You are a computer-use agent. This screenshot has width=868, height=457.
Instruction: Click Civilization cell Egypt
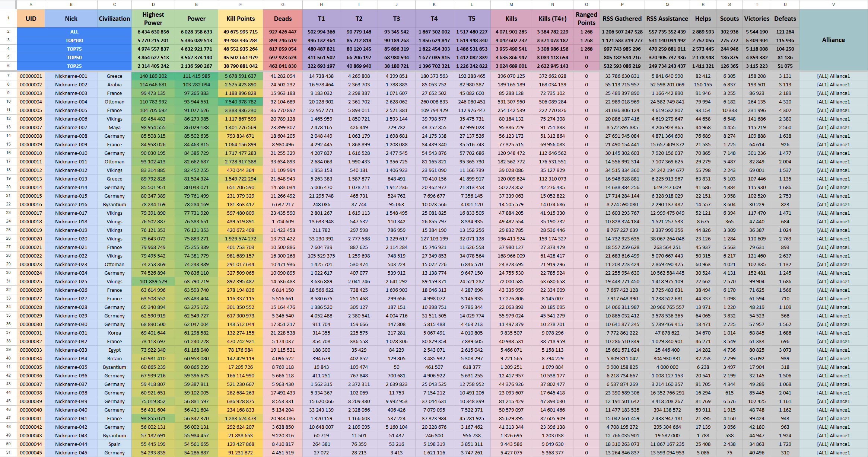point(114,350)
